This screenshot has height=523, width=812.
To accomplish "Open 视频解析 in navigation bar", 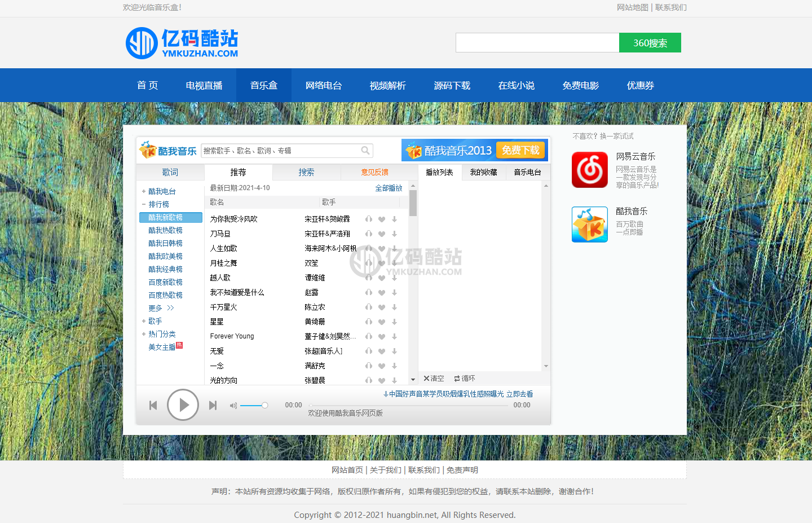I will click(388, 85).
